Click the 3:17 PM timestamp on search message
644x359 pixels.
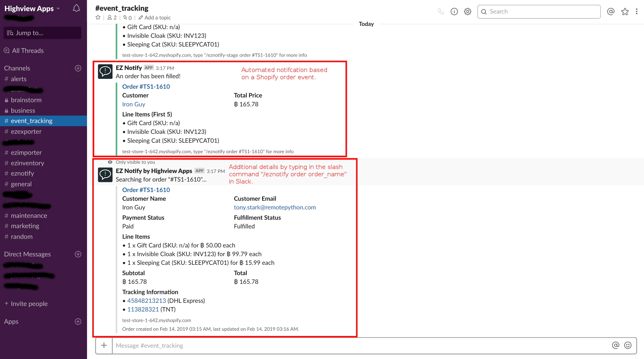216,171
